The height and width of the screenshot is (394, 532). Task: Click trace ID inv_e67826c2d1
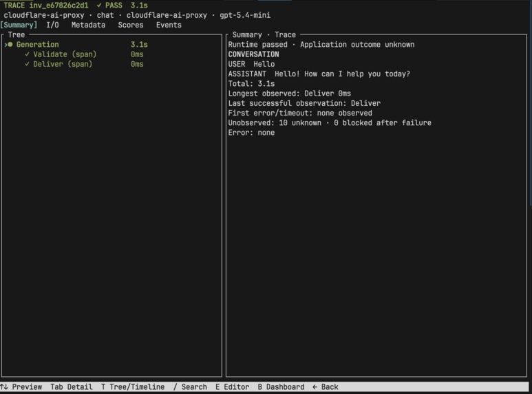[x=58, y=6]
